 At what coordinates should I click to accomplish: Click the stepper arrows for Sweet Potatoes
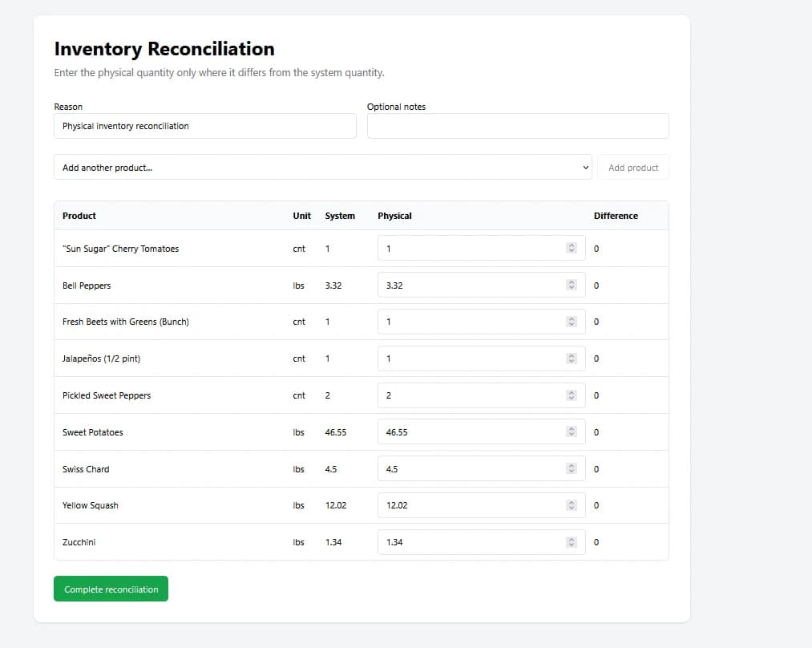pos(572,431)
